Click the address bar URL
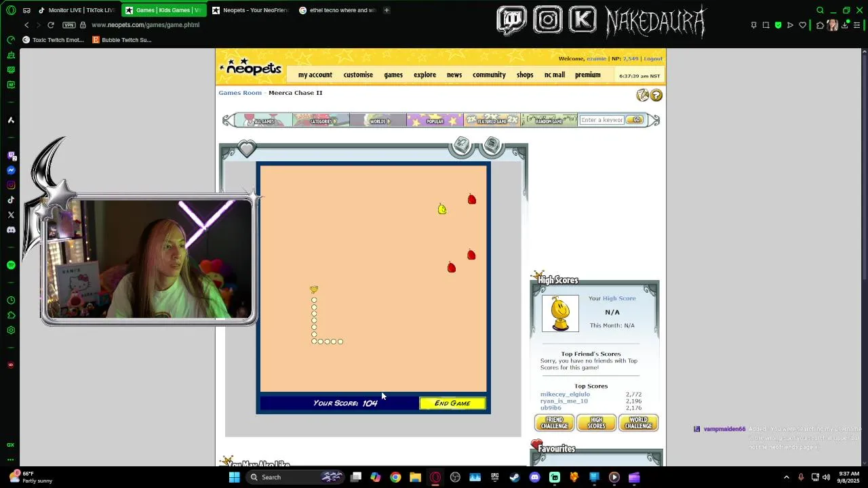This screenshot has width=868, height=488. (x=145, y=25)
